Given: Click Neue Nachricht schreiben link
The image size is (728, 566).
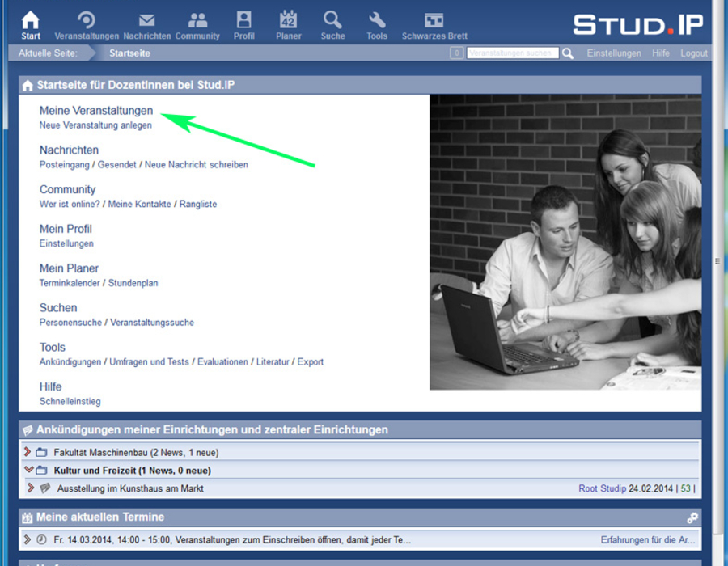Looking at the screenshot, I should click(x=197, y=165).
